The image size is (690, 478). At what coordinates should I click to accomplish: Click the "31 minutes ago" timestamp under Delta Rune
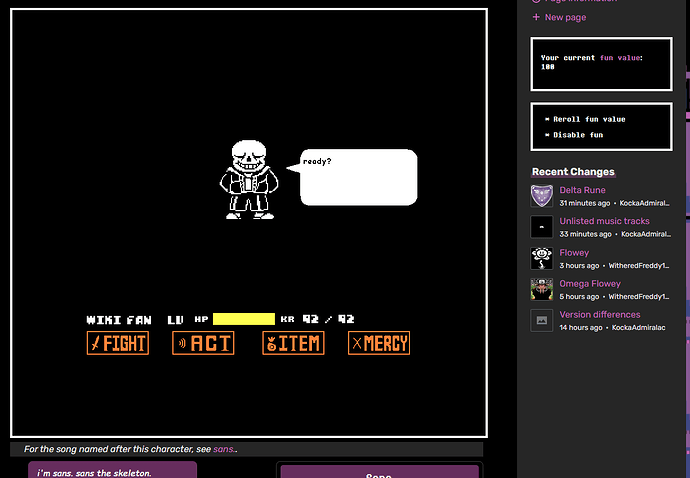pos(585,203)
